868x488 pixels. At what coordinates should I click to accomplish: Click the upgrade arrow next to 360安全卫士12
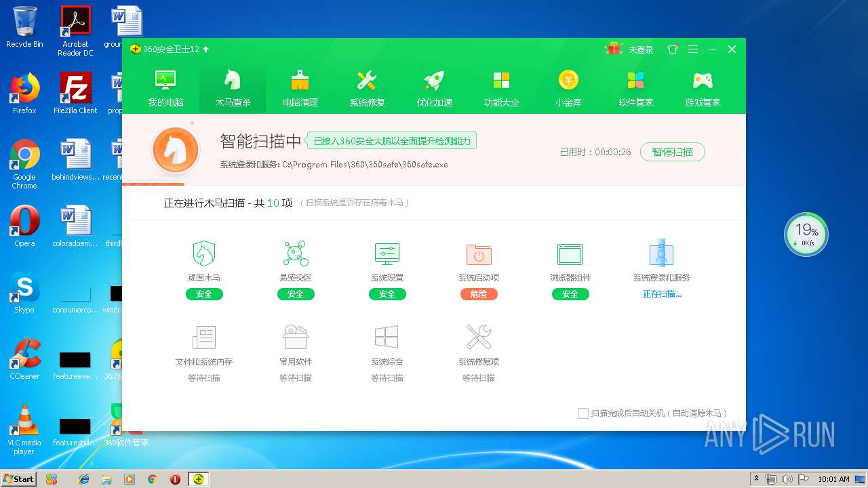(x=205, y=49)
